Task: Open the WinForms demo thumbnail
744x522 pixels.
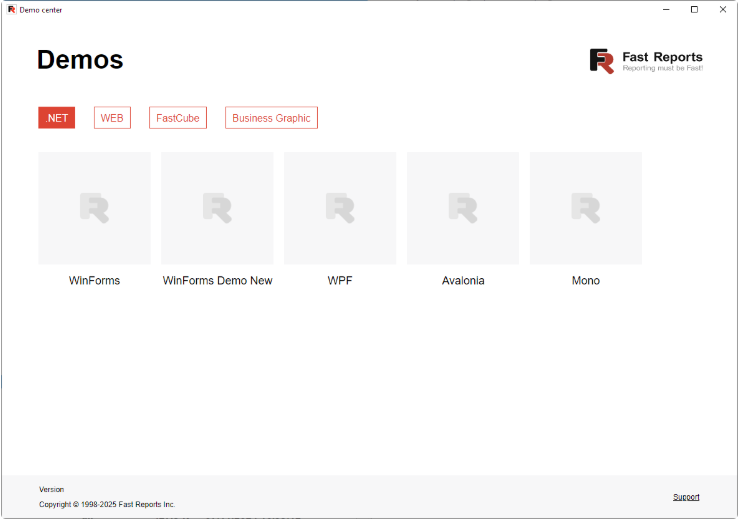Action: point(94,208)
